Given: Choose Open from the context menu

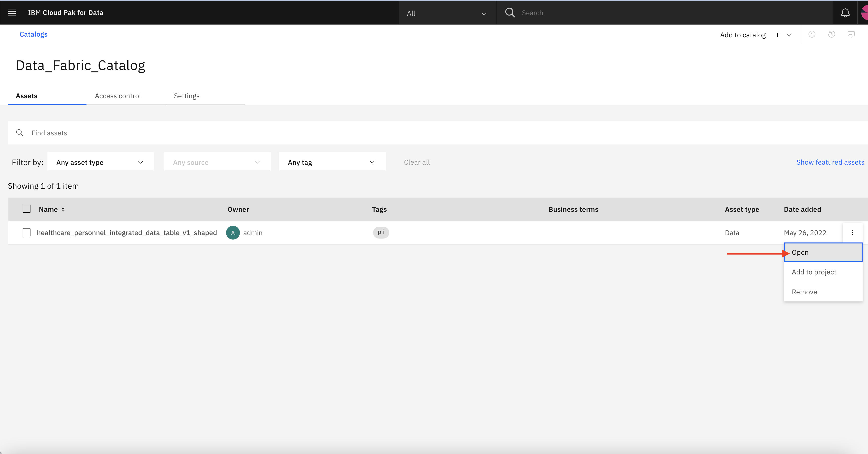Looking at the screenshot, I should coord(823,252).
